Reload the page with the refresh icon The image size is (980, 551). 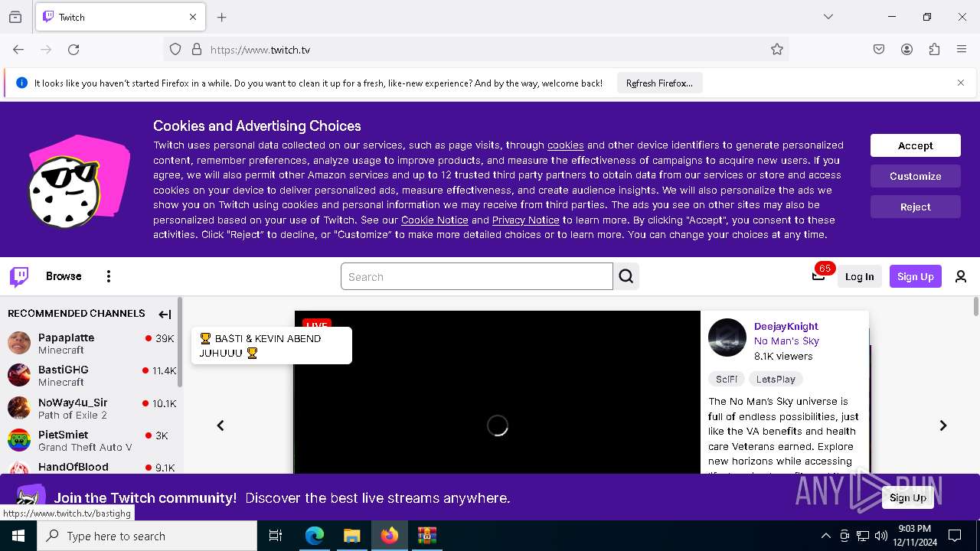(73, 50)
